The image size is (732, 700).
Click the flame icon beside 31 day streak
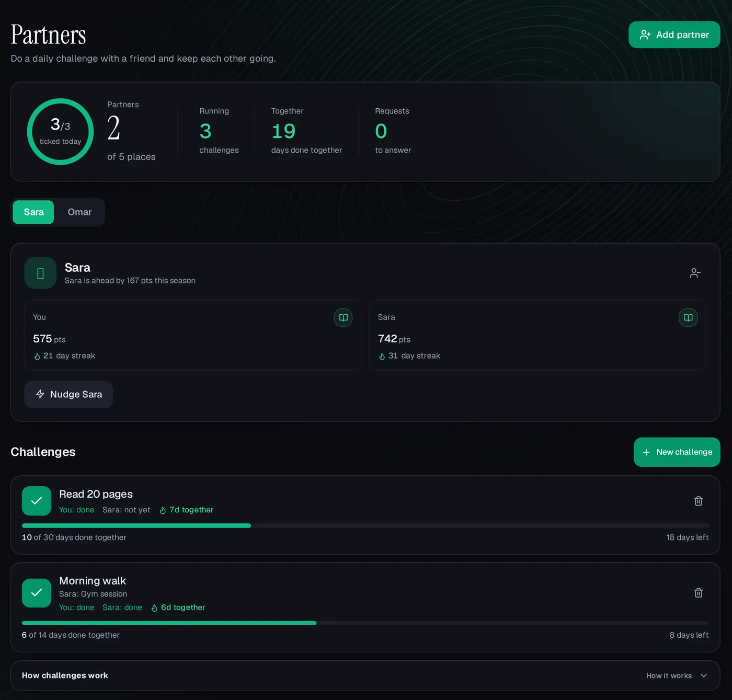click(382, 357)
